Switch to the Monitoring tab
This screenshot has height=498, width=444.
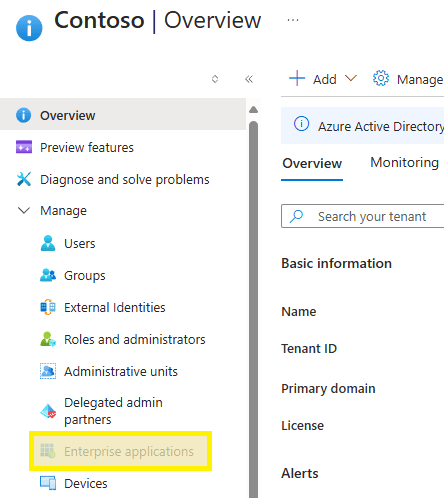point(404,163)
